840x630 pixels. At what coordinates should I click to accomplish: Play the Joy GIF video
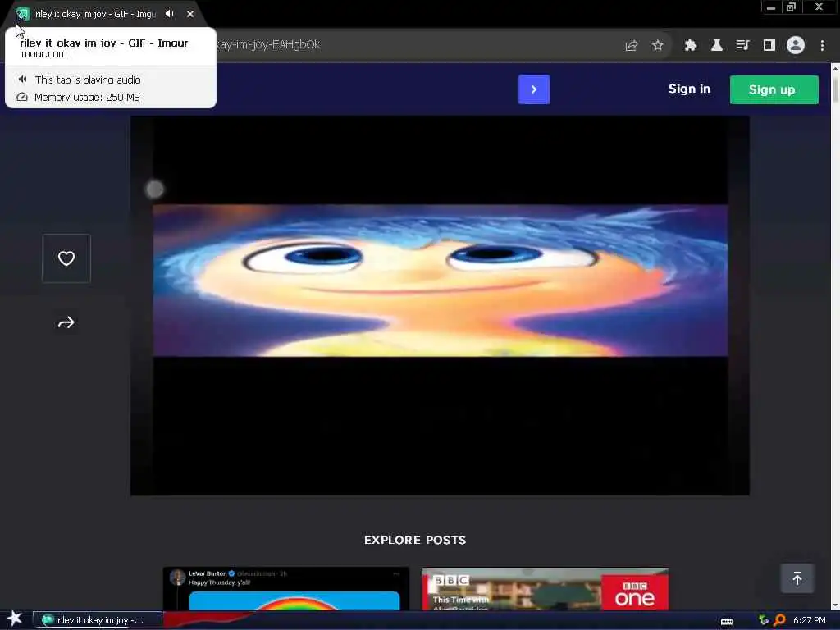point(440,305)
